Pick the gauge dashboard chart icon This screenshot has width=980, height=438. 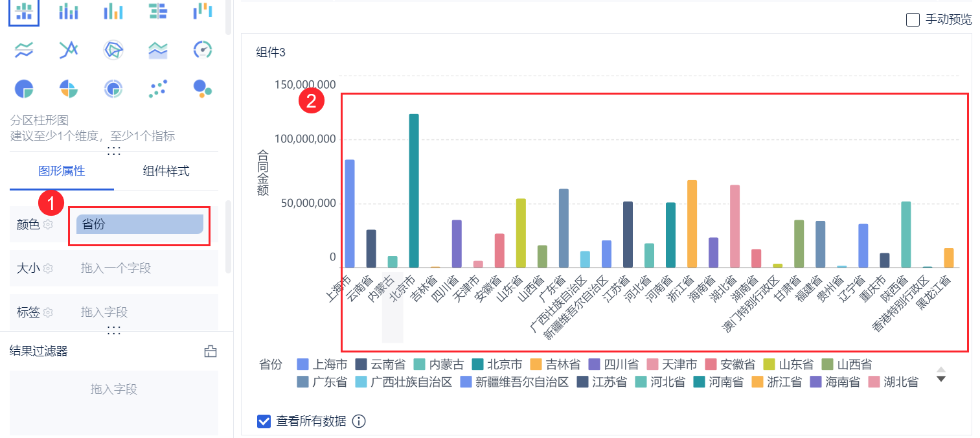[203, 50]
